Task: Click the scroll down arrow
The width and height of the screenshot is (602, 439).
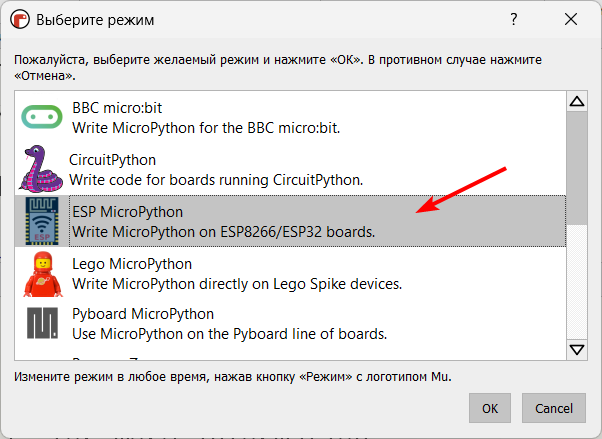Action: [577, 350]
